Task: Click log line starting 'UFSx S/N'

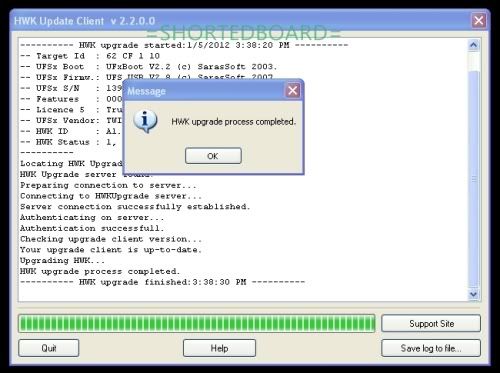Action: click(x=71, y=88)
